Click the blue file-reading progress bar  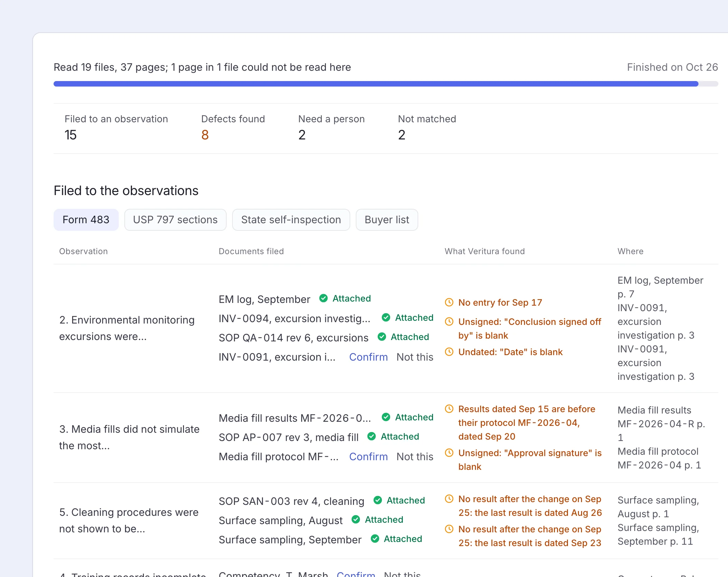(x=376, y=84)
